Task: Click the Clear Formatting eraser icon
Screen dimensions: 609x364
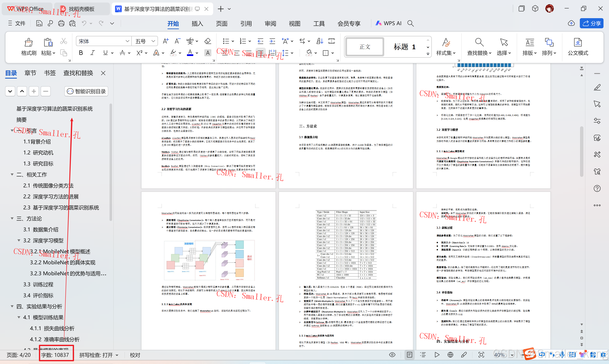Action: coord(208,41)
